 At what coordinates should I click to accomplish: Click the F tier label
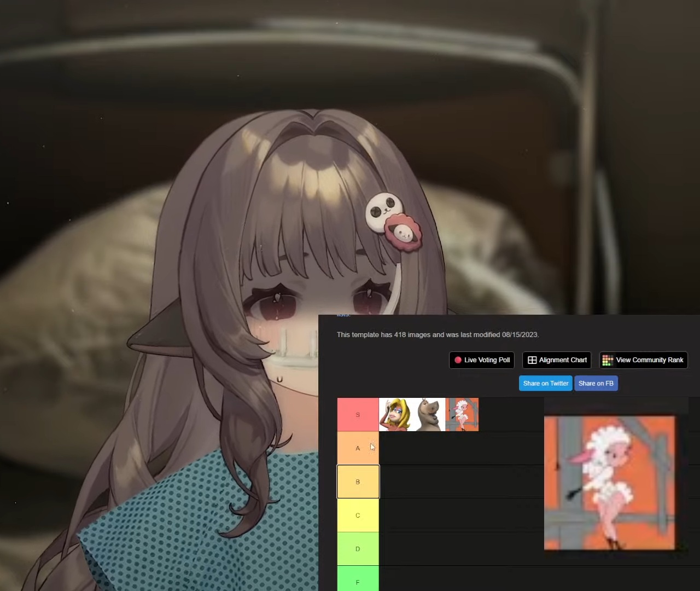tap(358, 579)
